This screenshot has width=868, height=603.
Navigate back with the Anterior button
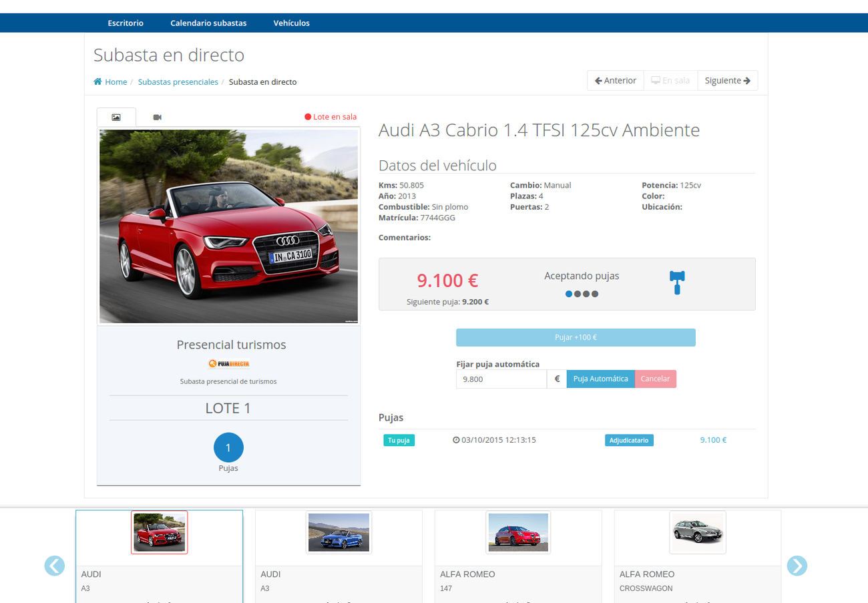(614, 80)
